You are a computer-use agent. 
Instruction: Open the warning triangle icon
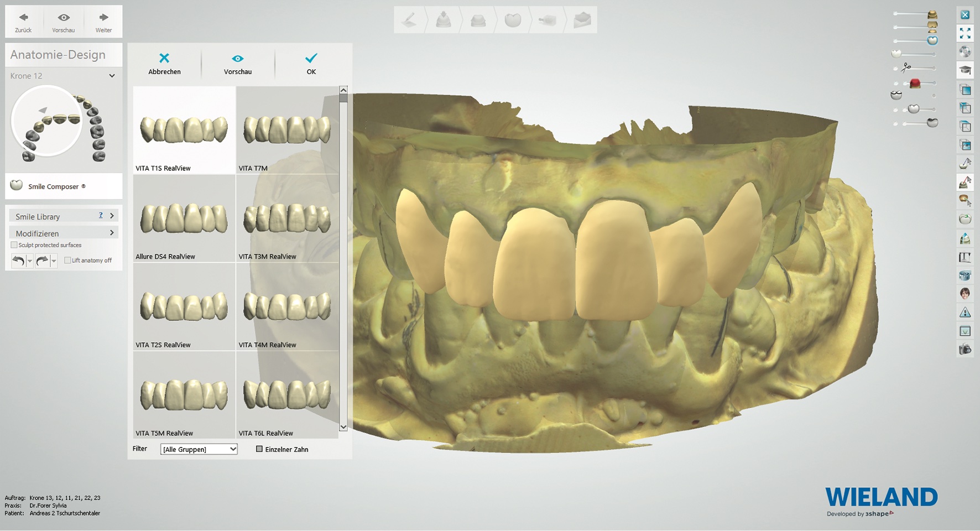(x=965, y=313)
